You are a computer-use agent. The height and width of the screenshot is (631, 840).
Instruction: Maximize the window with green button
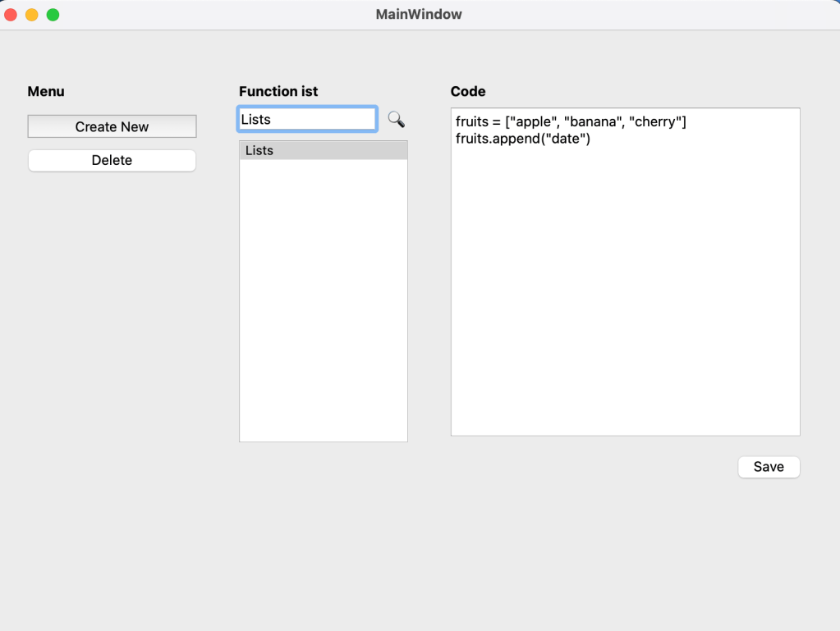[53, 15]
